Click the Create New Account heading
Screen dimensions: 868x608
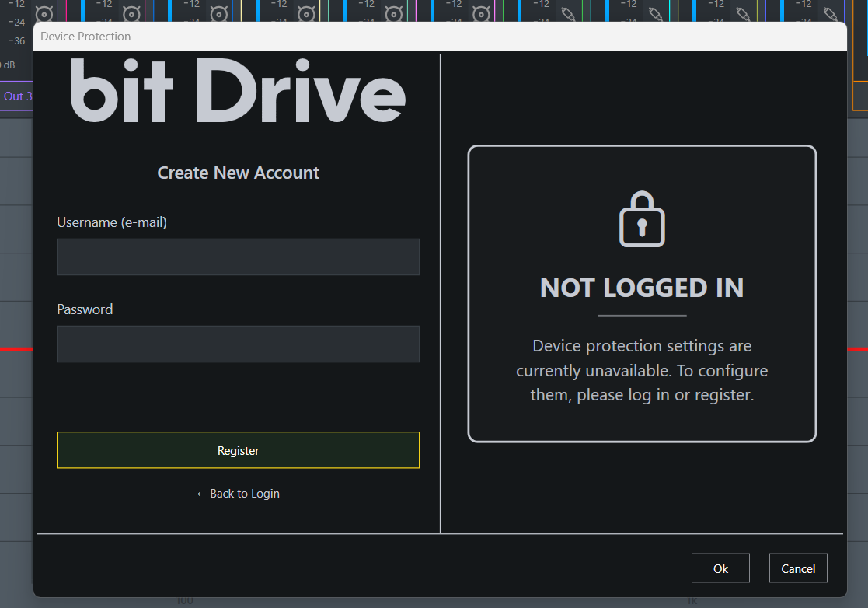pos(238,173)
